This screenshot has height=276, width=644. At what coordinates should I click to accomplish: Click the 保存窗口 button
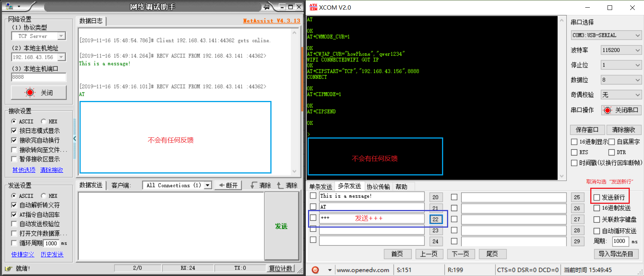[587, 130]
